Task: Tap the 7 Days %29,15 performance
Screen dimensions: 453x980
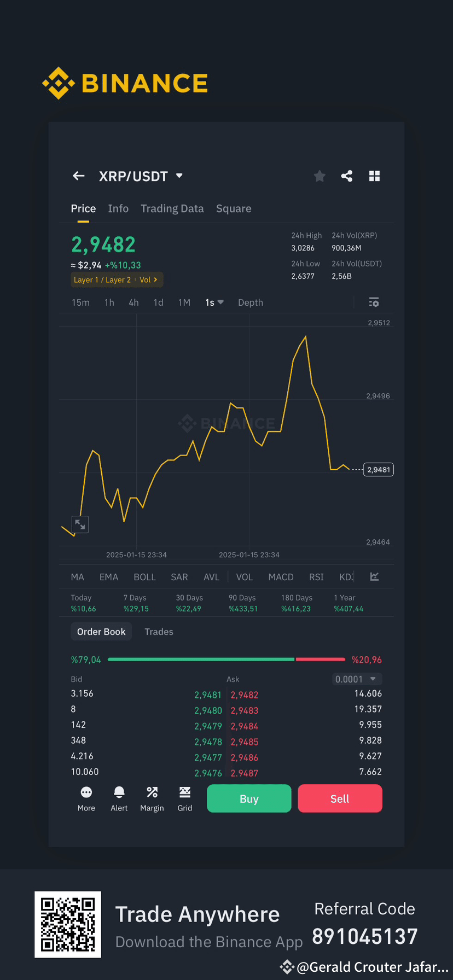Action: 136,603
